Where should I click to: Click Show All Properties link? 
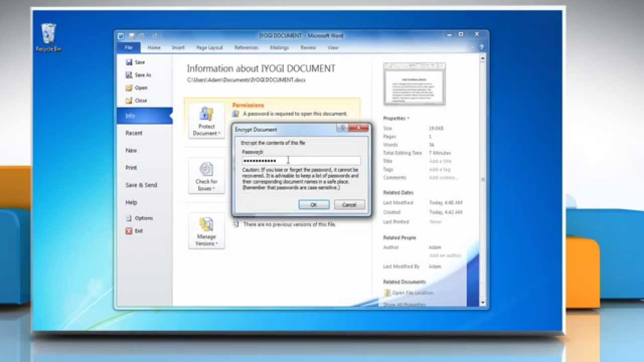pos(405,304)
